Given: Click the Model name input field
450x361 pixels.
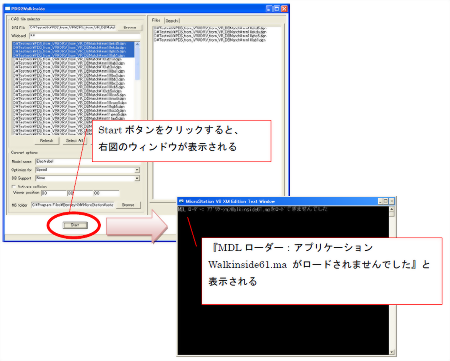Looking at the screenshot, I should [x=63, y=161].
